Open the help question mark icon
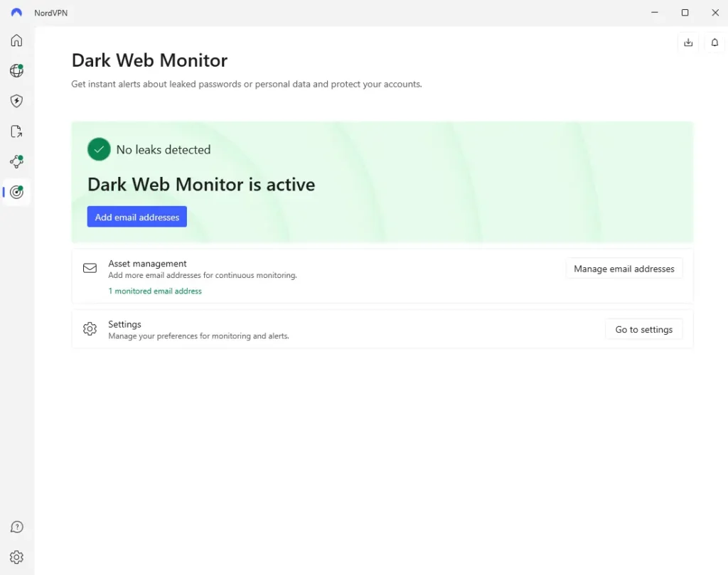The width and height of the screenshot is (728, 575). click(16, 527)
